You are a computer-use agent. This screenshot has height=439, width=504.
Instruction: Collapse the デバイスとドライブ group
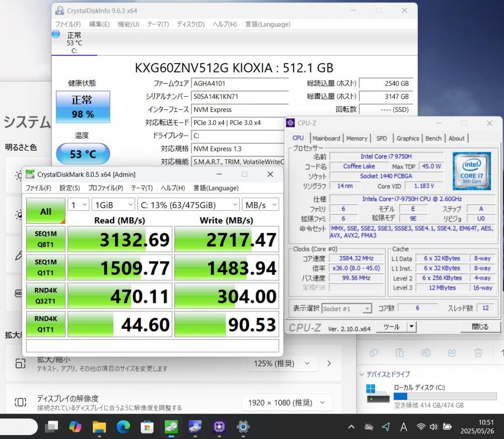pos(361,374)
